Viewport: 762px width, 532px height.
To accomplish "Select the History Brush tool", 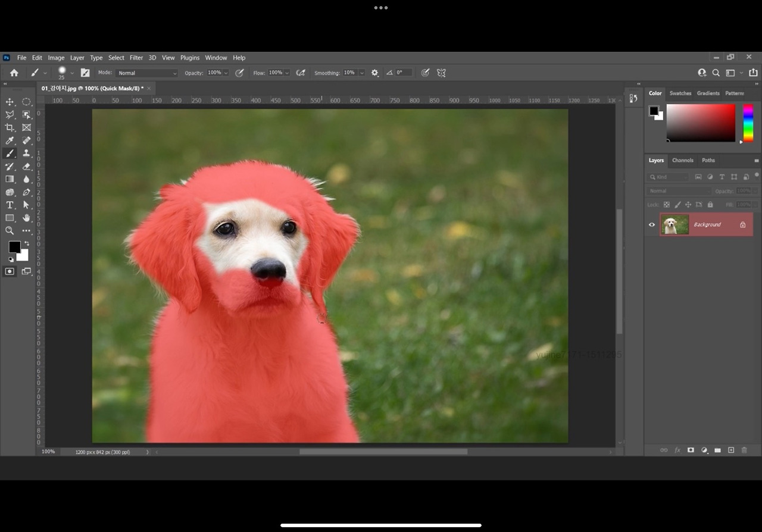I will click(10, 167).
